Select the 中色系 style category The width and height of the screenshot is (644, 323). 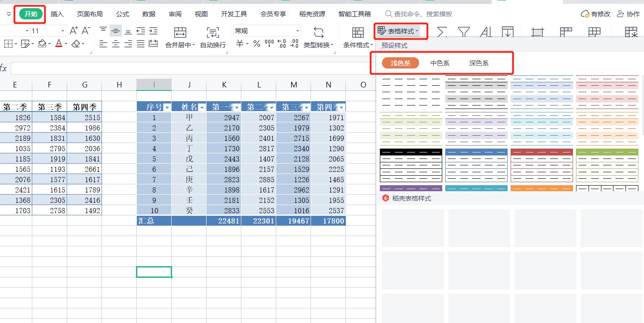[x=440, y=62]
